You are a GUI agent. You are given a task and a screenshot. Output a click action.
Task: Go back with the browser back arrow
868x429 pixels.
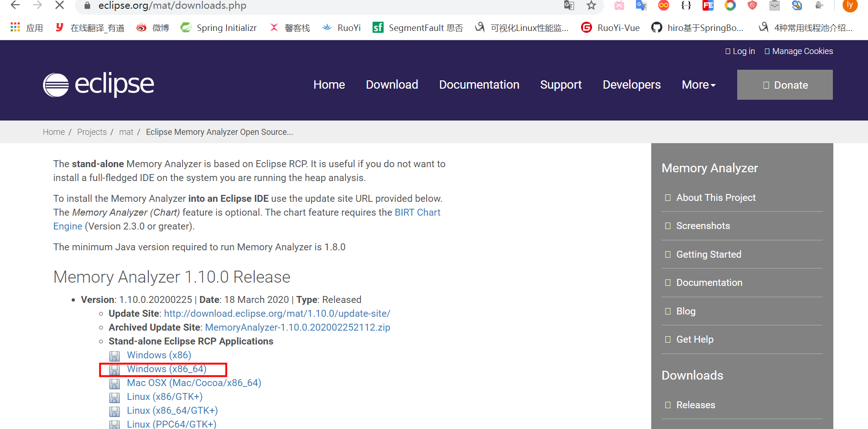[15, 5]
